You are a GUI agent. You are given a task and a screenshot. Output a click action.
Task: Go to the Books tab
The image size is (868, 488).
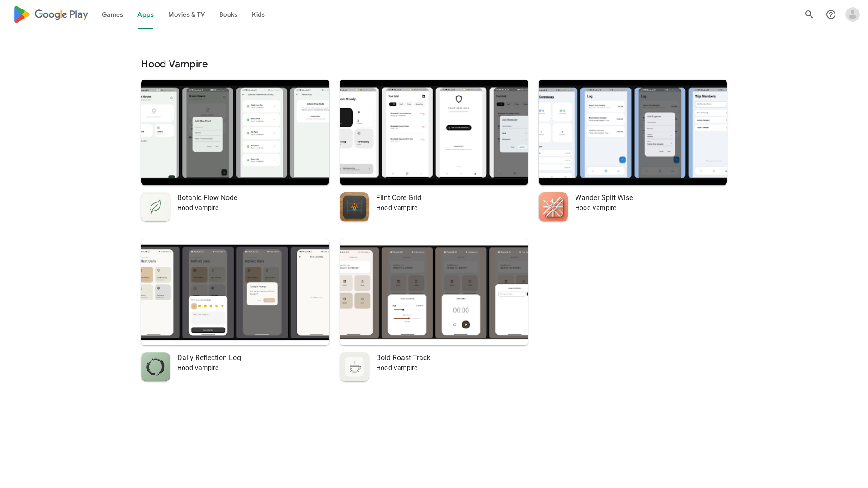(228, 14)
